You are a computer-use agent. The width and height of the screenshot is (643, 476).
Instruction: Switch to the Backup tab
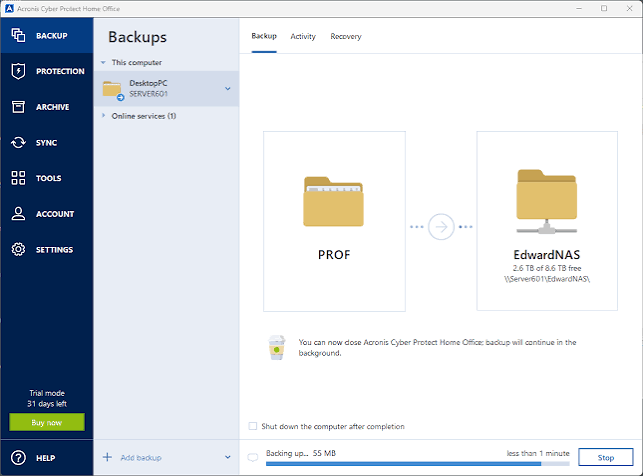[264, 36]
